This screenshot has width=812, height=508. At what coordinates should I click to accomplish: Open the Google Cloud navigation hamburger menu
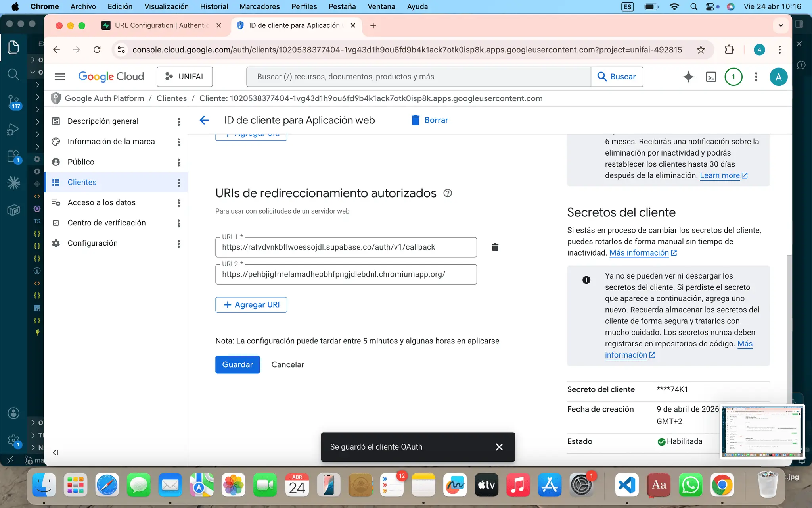[x=60, y=77]
